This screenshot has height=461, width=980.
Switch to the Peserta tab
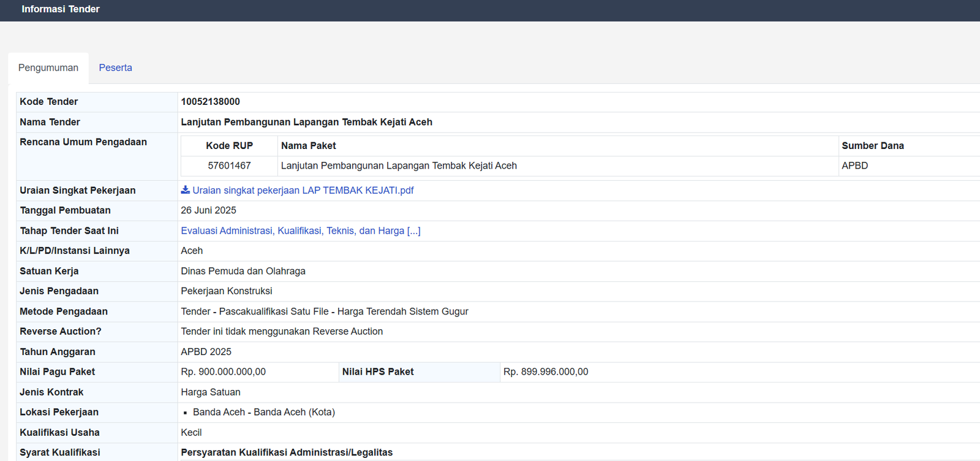[x=115, y=68]
